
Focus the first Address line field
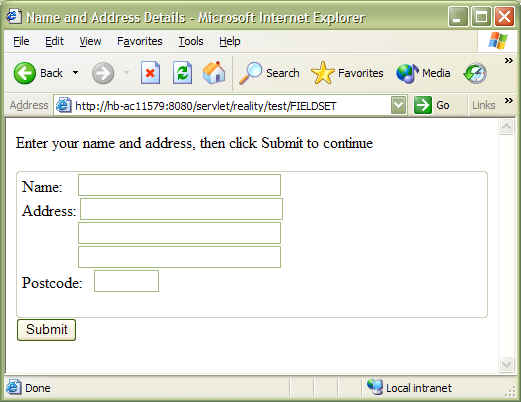coord(181,209)
